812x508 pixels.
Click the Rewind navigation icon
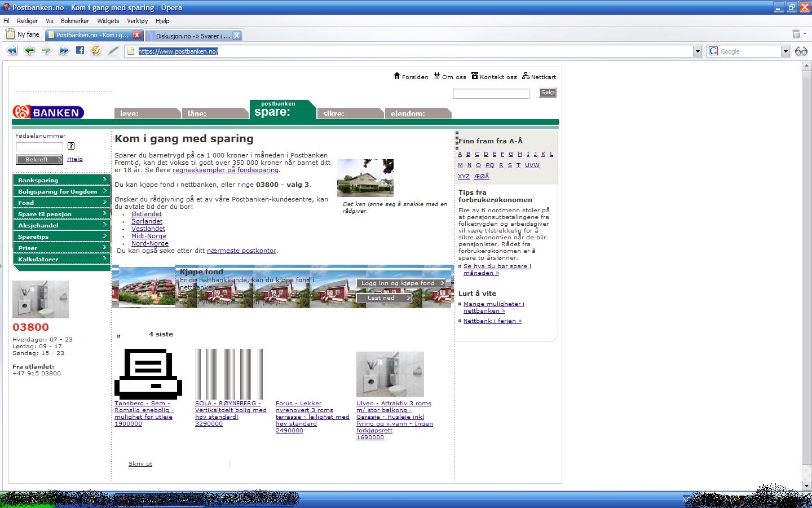[12, 51]
